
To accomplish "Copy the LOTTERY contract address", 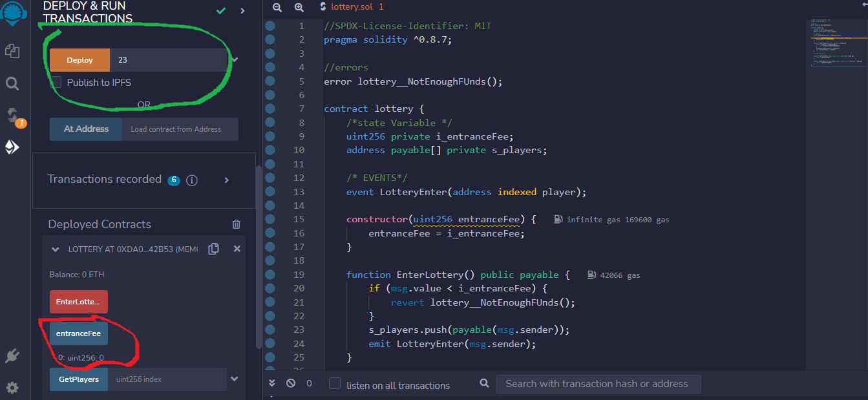I will [214, 249].
